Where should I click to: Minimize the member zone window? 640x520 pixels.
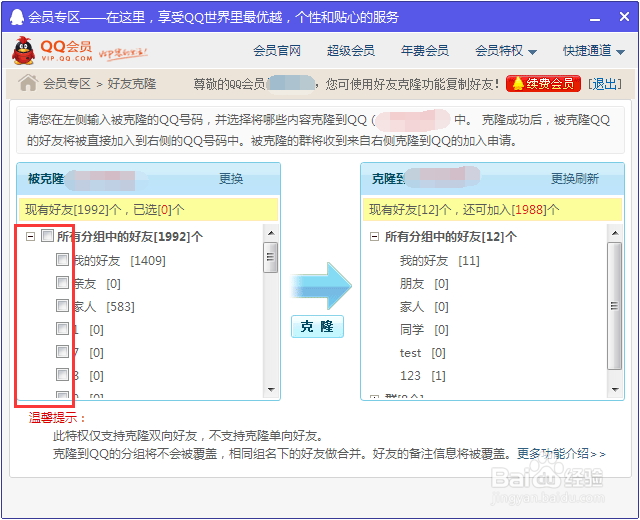(595, 18)
